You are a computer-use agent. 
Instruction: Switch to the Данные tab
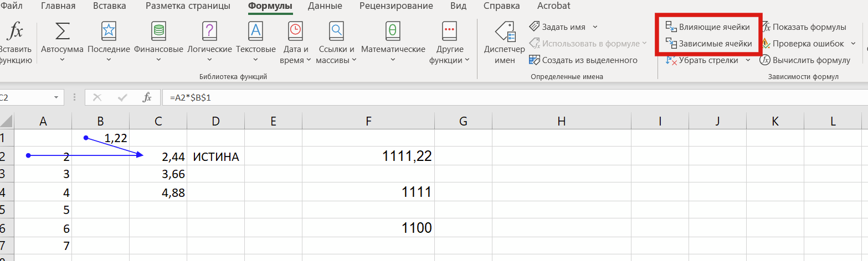pyautogui.click(x=325, y=6)
